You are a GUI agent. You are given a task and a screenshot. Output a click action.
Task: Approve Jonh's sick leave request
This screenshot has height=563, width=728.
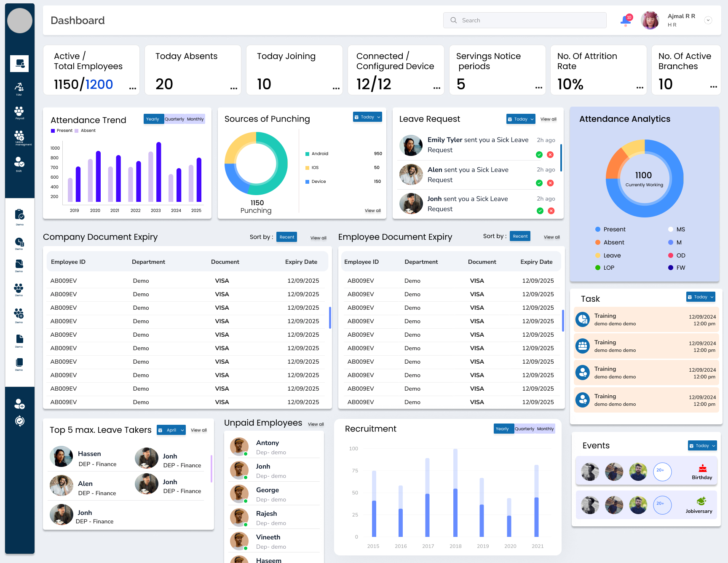540,211
